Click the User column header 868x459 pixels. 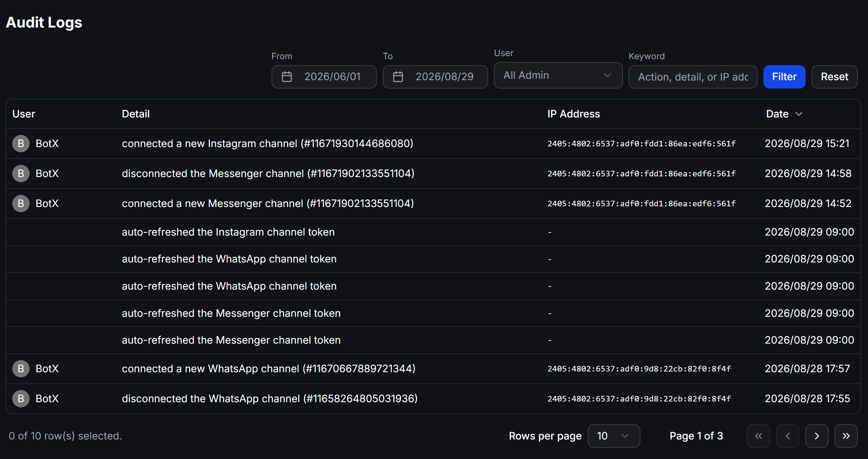(x=24, y=114)
